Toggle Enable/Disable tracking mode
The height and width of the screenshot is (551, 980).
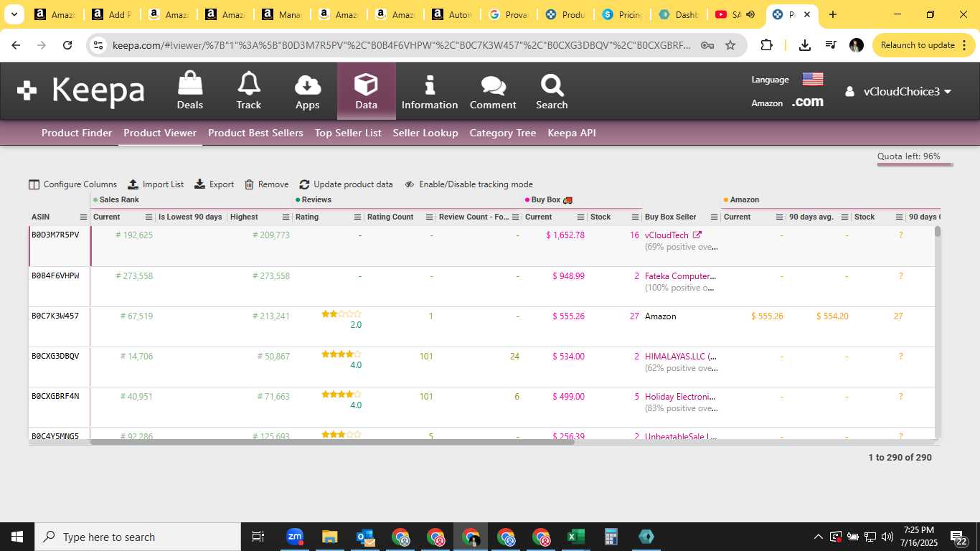point(468,184)
